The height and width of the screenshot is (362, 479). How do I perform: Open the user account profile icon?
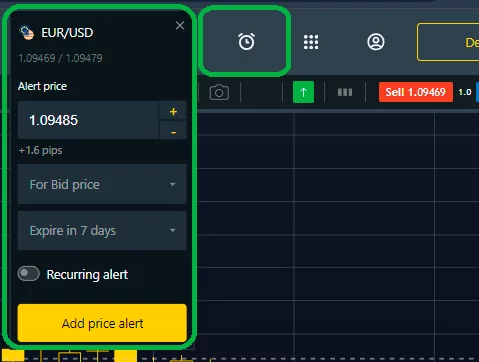(x=376, y=42)
